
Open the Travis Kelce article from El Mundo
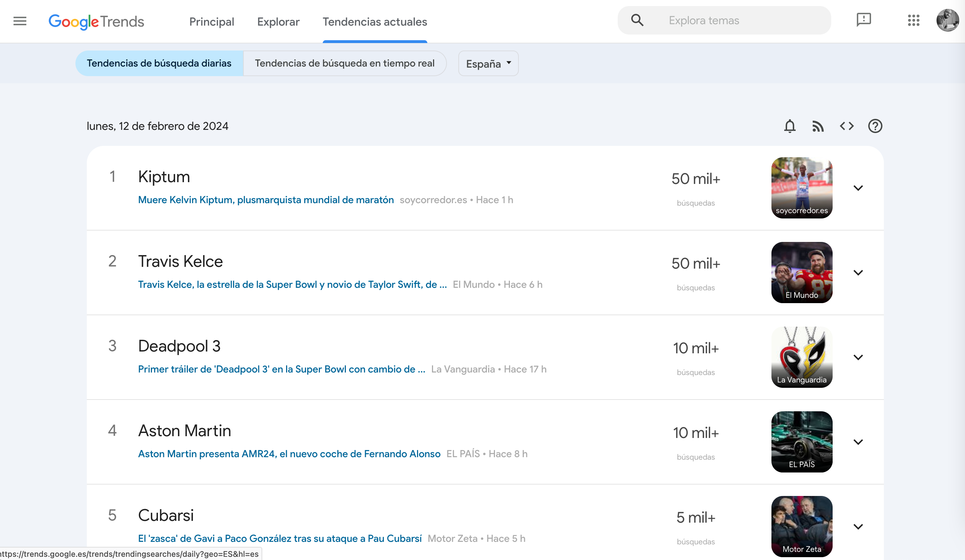(x=292, y=284)
